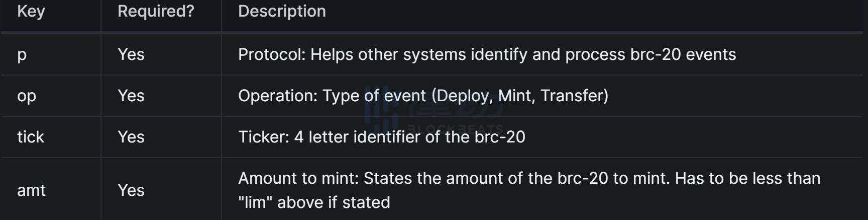868x220 pixels.
Task: Click the Protocol description text
Action: [487, 54]
